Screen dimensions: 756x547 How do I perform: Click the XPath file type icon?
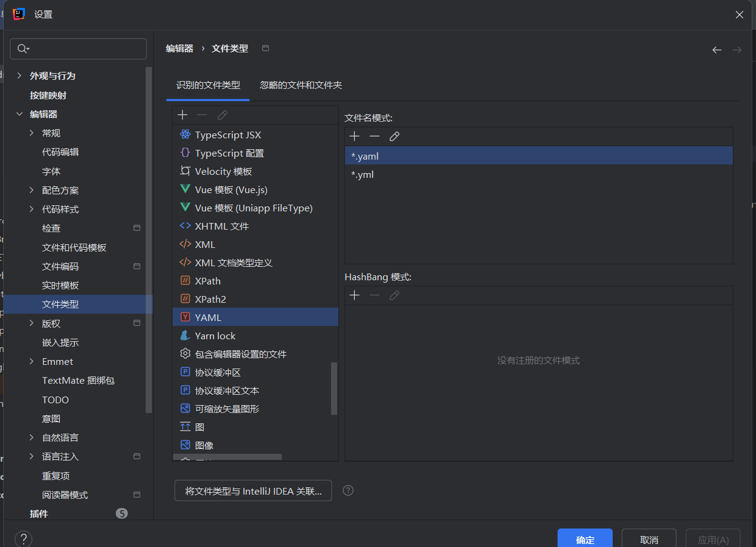pyautogui.click(x=185, y=281)
